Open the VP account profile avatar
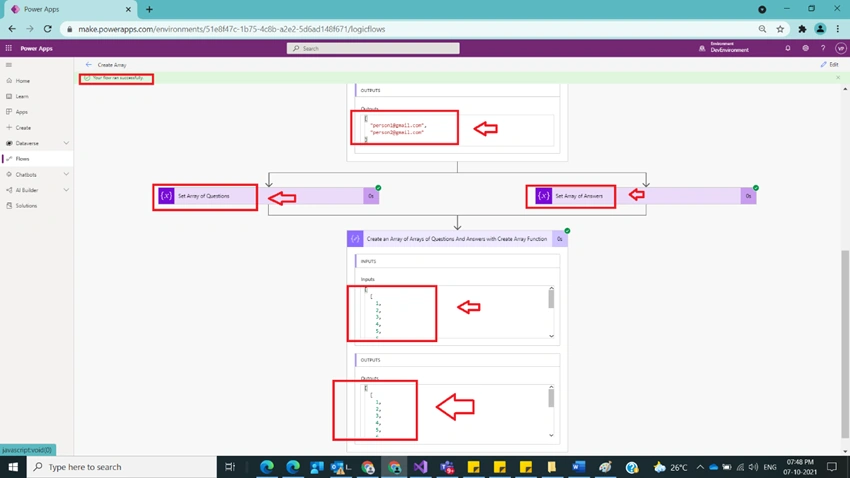Image resolution: width=850 pixels, height=478 pixels. pos(841,48)
